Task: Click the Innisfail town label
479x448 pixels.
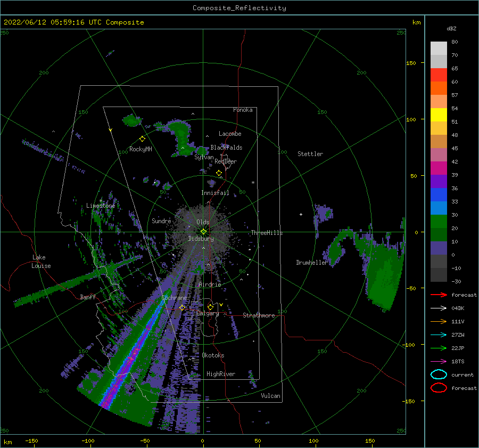Action: pos(215,193)
